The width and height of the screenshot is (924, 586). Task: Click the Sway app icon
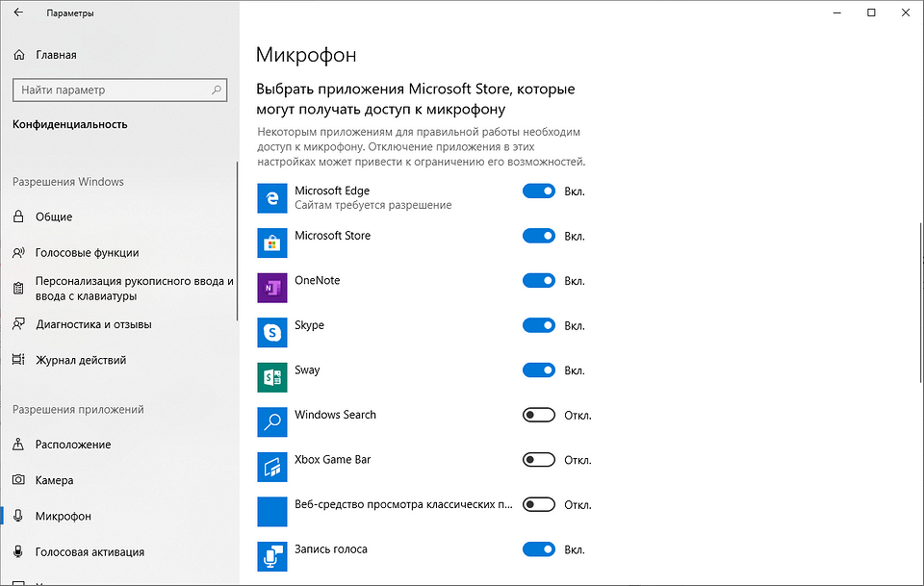pos(272,377)
